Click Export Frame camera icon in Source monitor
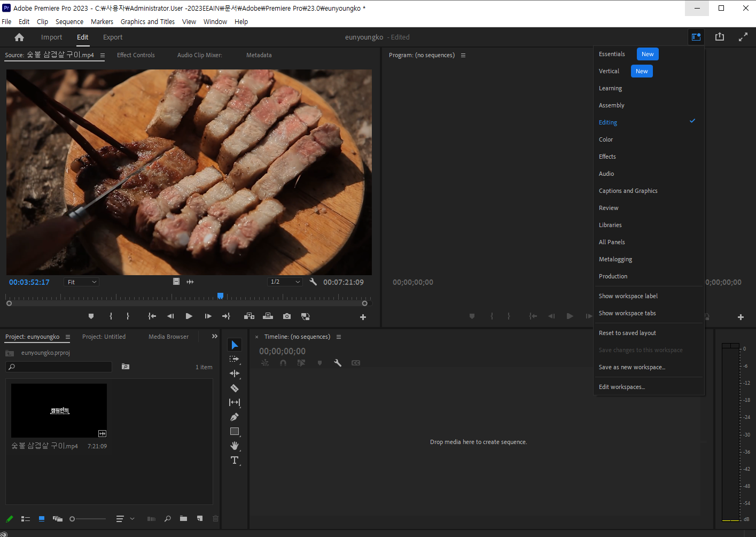Image resolution: width=756 pixels, height=537 pixels. (287, 316)
